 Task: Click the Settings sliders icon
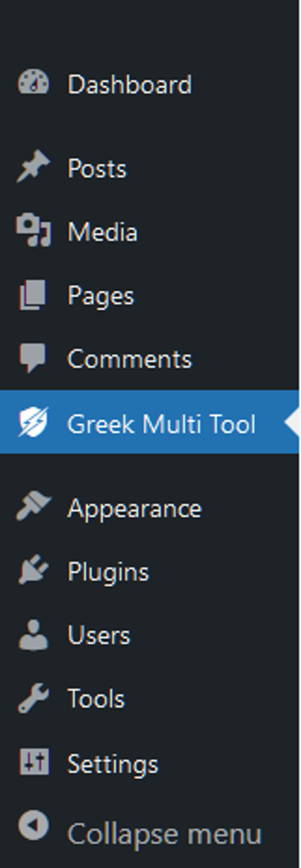click(x=34, y=762)
